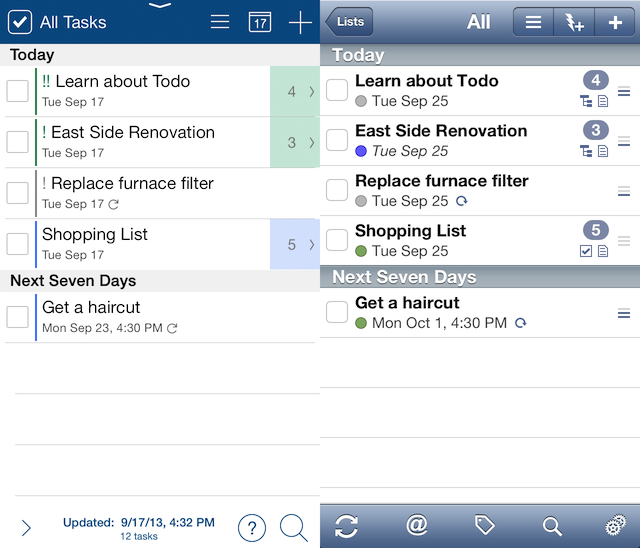
Task: Tap repeat icon beside Mon Oct 1
Action: (520, 323)
